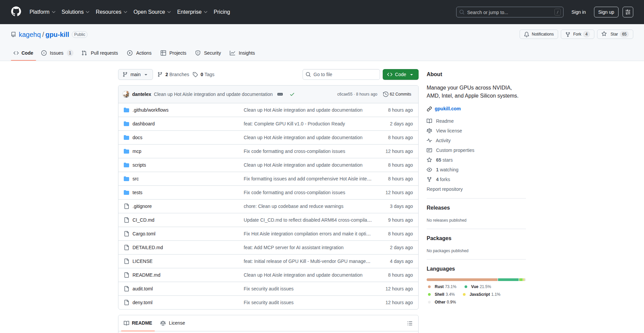
Task: Open the mcp folder
Action: [x=137, y=151]
